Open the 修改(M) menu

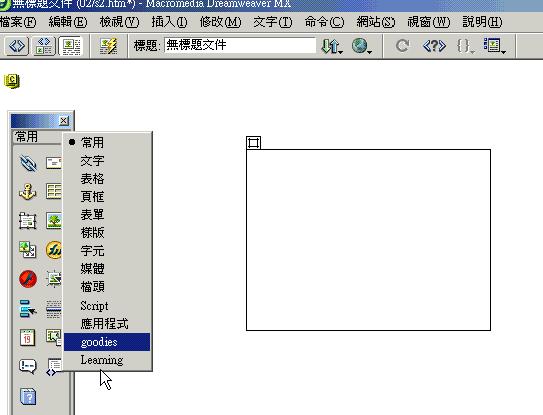(220, 22)
